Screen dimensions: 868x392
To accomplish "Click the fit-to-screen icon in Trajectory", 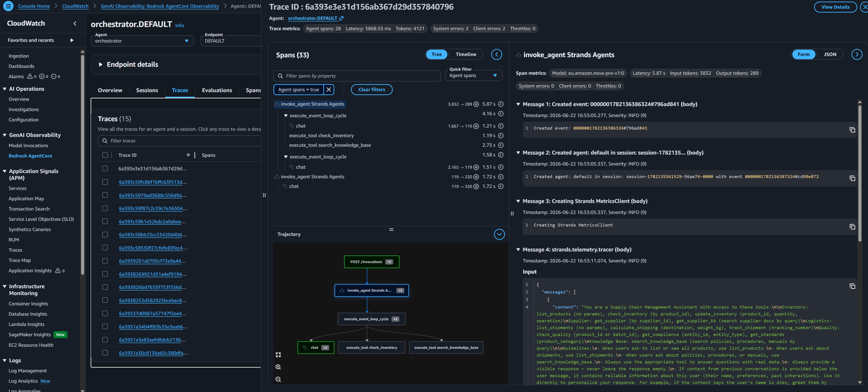I will tap(278, 355).
